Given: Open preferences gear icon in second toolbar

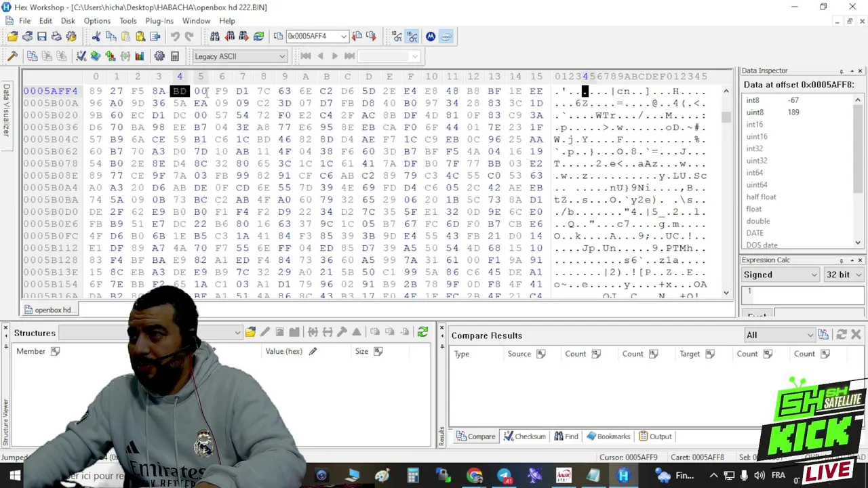Looking at the screenshot, I should pos(159,56).
